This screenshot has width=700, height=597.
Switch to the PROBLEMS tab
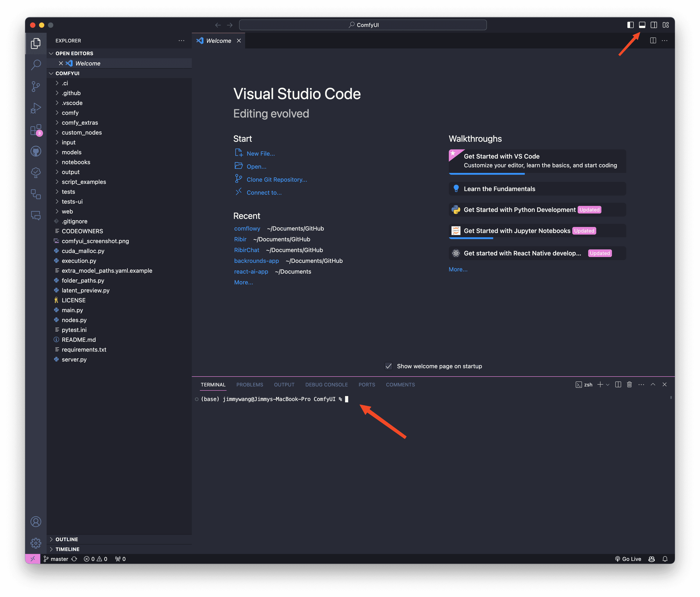click(x=249, y=385)
